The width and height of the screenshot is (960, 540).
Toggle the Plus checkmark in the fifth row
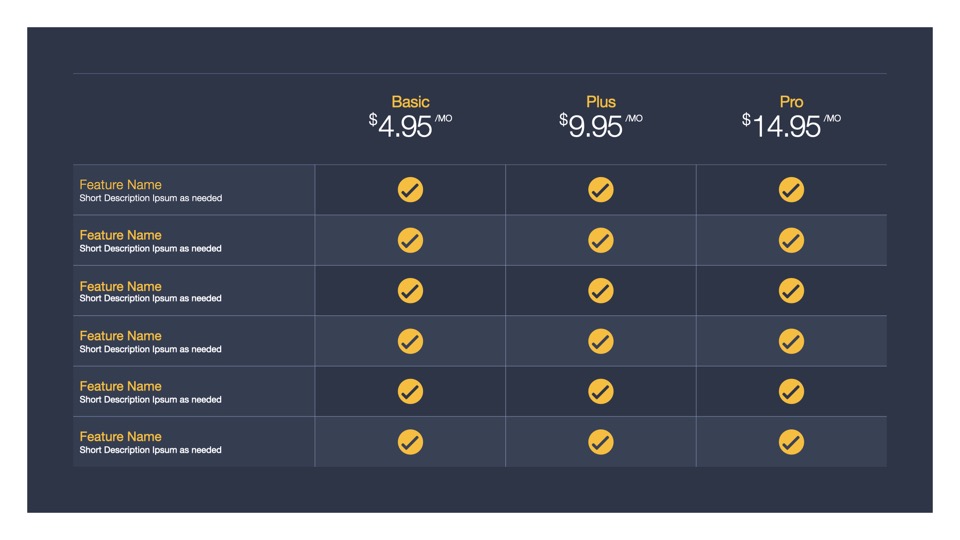click(600, 392)
